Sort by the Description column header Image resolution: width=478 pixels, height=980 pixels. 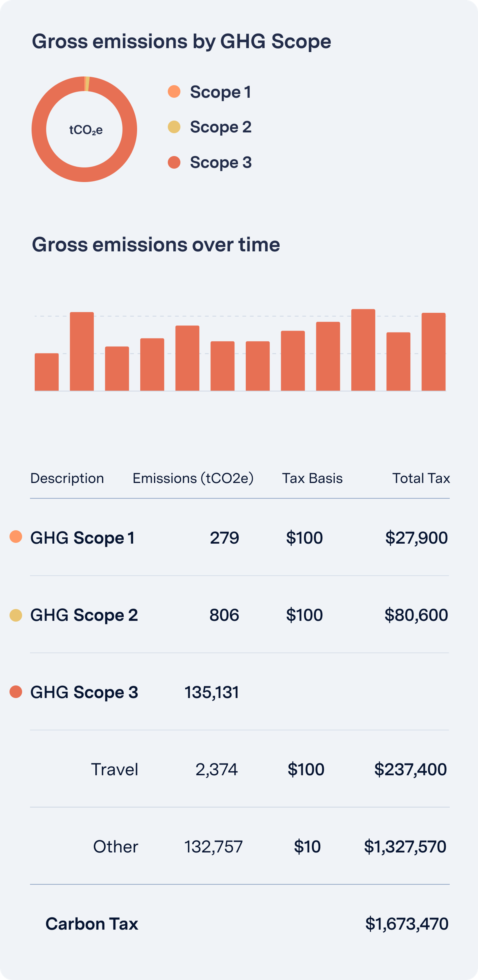tap(67, 478)
